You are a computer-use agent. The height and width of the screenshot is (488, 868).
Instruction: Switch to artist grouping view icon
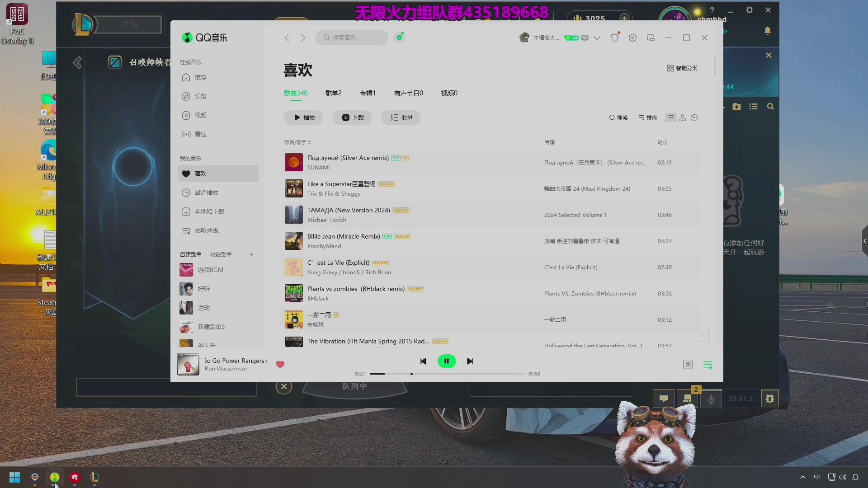point(683,117)
